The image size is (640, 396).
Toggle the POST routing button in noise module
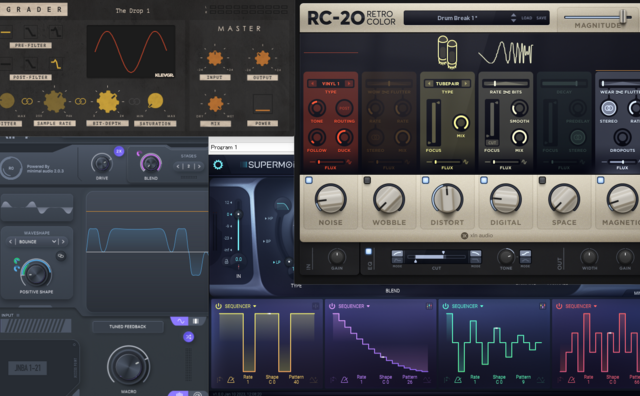(344, 108)
